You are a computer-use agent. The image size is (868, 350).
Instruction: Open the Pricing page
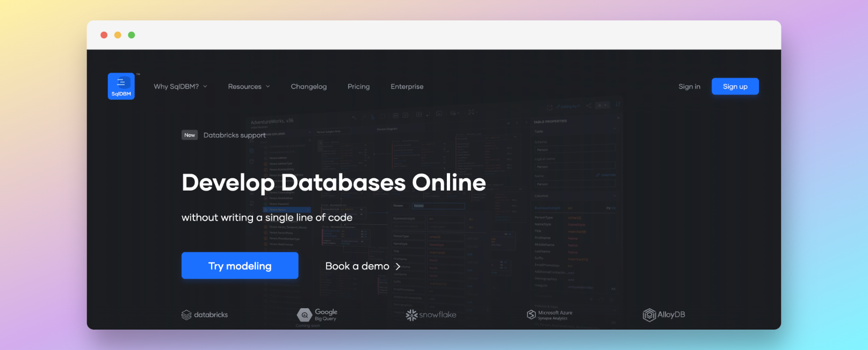pos(358,86)
